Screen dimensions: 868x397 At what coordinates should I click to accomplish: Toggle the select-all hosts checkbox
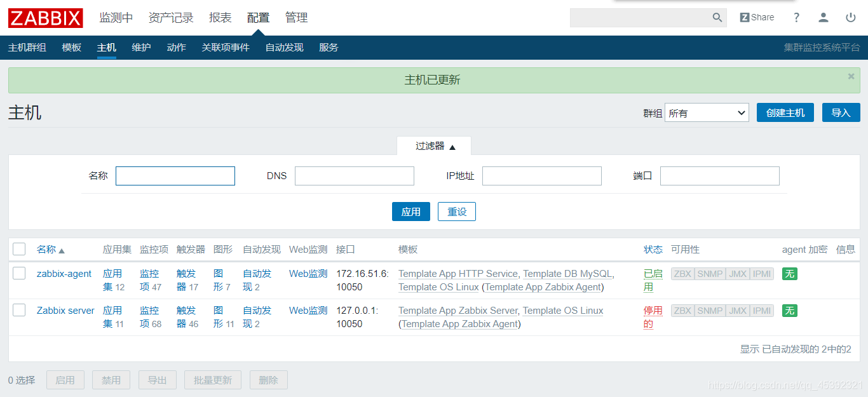[19, 249]
